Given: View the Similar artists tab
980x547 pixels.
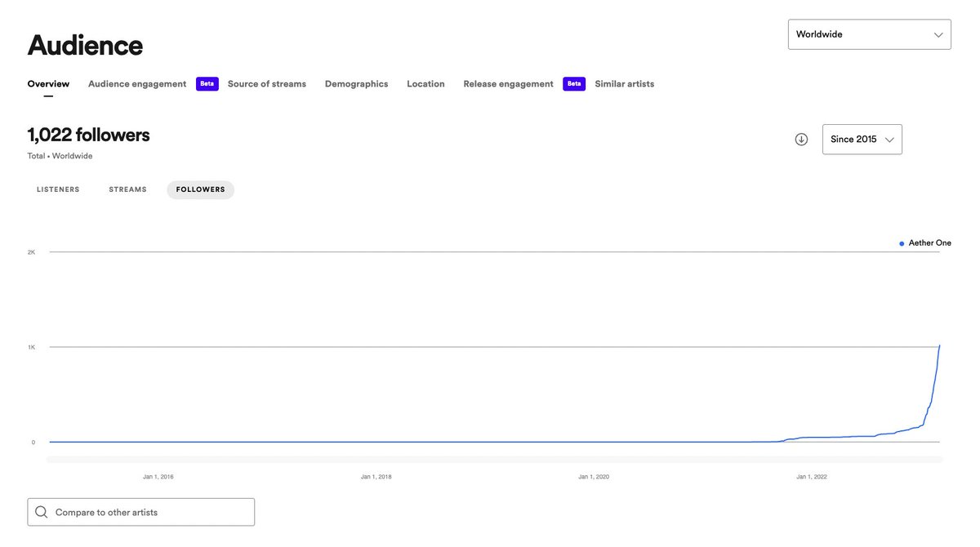Looking at the screenshot, I should click(625, 84).
